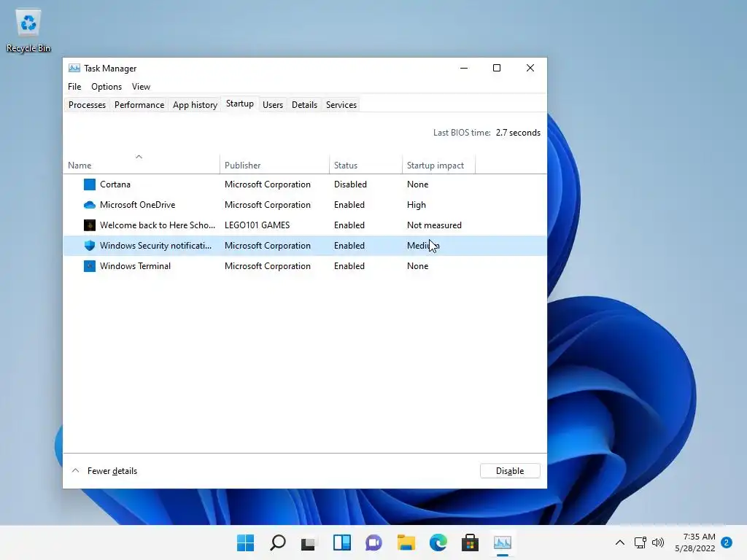Open the File menu

click(x=74, y=87)
